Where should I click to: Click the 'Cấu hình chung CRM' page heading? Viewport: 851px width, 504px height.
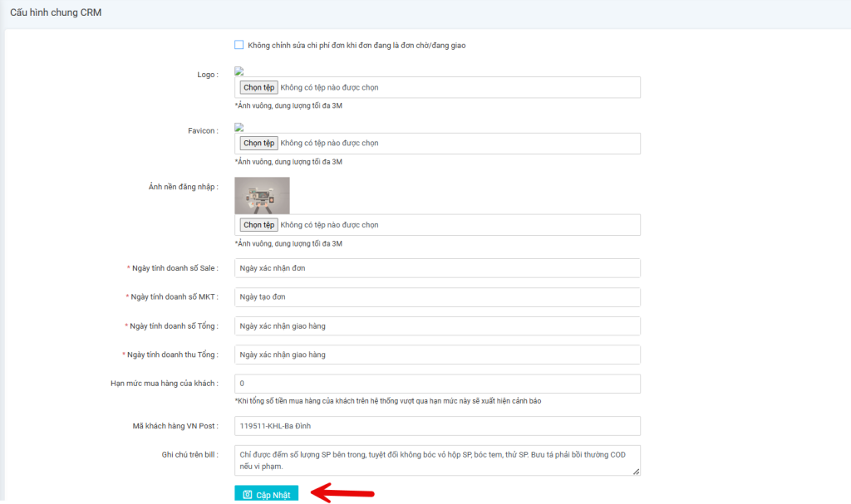[56, 12]
